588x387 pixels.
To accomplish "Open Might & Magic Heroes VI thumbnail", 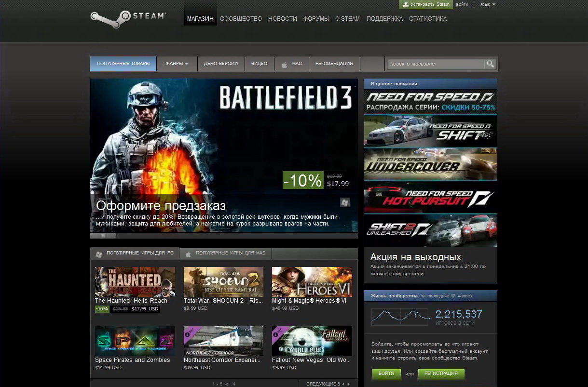I will coord(312,282).
